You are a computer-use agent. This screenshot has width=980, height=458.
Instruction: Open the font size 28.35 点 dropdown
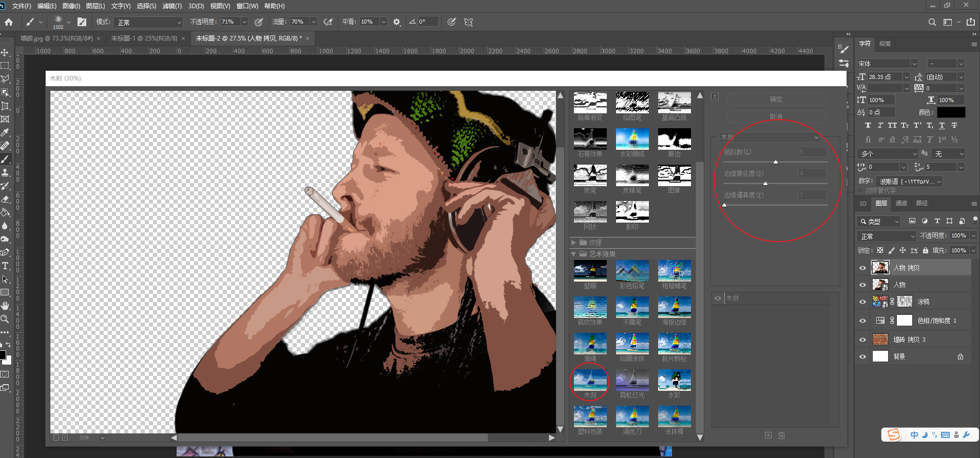click(907, 77)
